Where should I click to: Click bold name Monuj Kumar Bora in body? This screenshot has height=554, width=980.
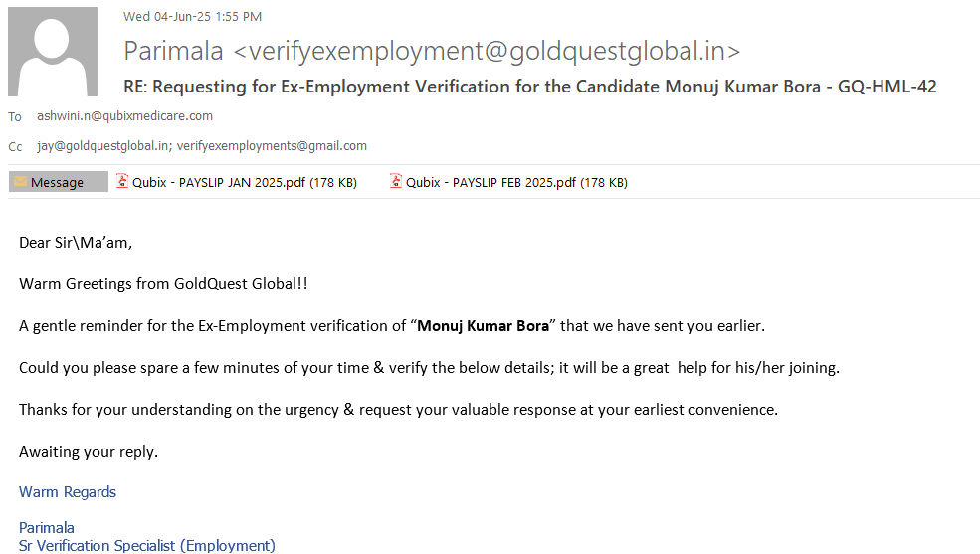point(483,326)
